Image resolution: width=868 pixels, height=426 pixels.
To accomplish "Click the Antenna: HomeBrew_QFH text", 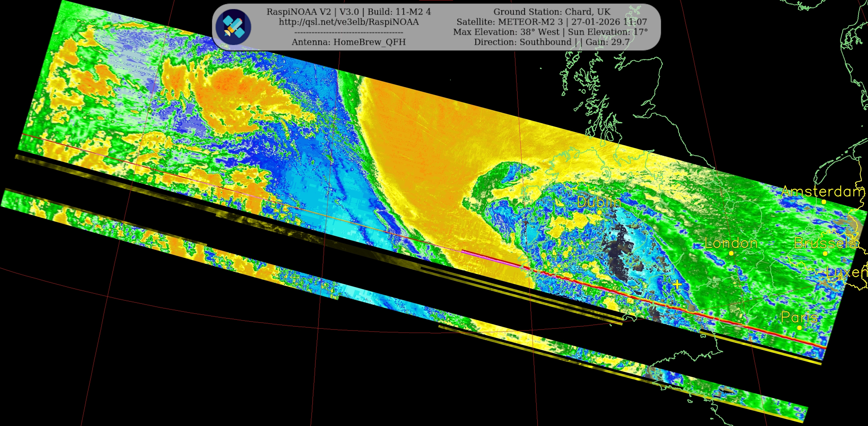I will click(349, 42).
